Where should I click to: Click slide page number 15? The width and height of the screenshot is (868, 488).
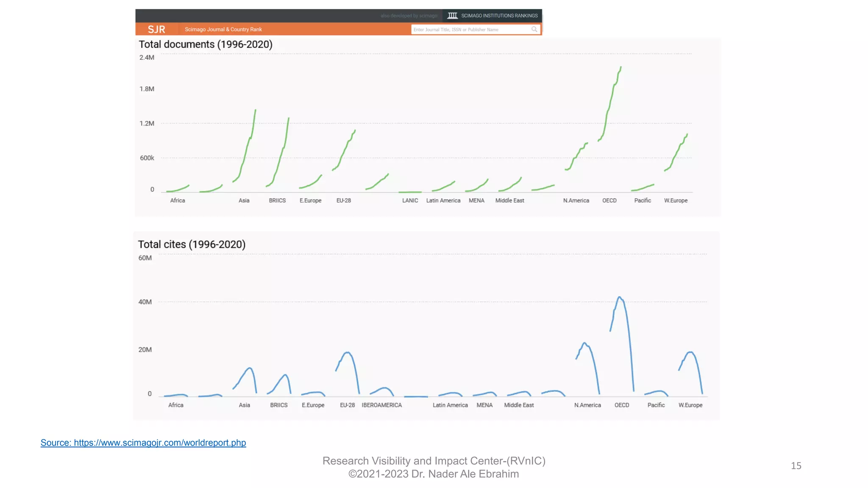point(796,466)
